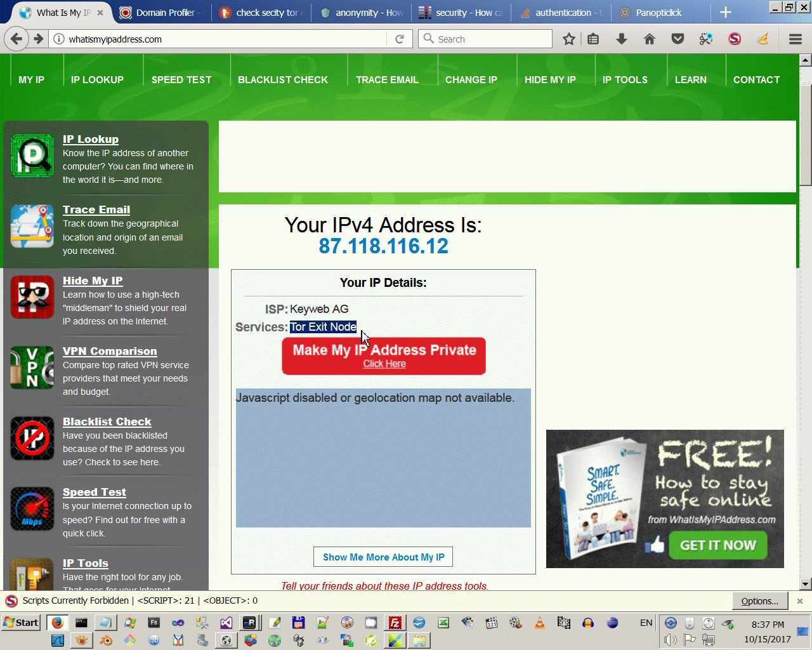Screen dimensions: 812x650
Task: Click the VPN Comparison sidebar icon
Action: 32,368
